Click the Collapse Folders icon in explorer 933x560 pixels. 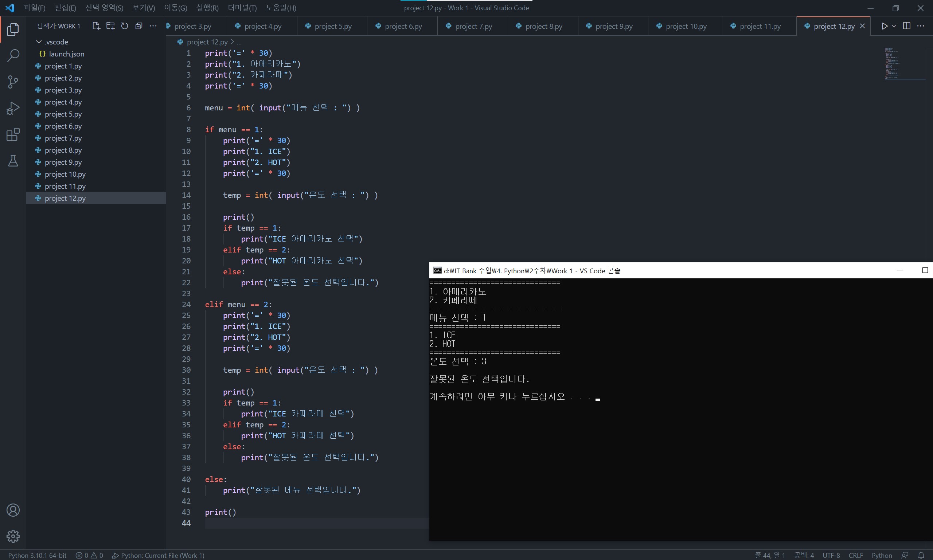coord(138,26)
